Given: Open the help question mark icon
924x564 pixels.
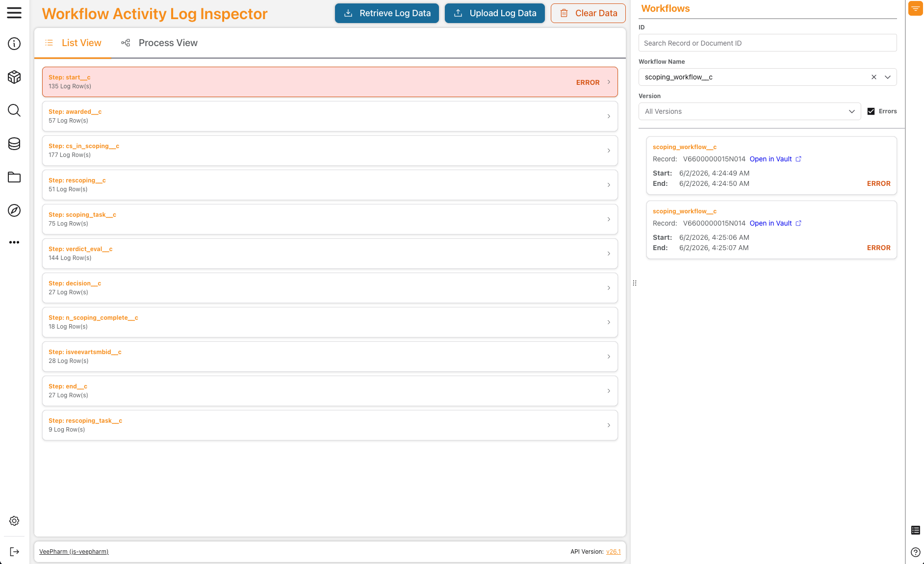Looking at the screenshot, I should click(916, 552).
